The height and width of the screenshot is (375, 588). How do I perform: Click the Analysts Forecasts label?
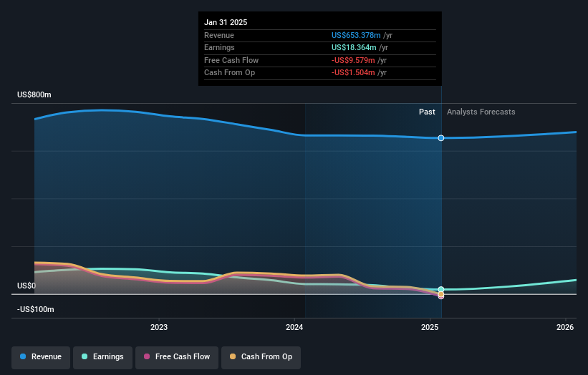[x=481, y=112]
